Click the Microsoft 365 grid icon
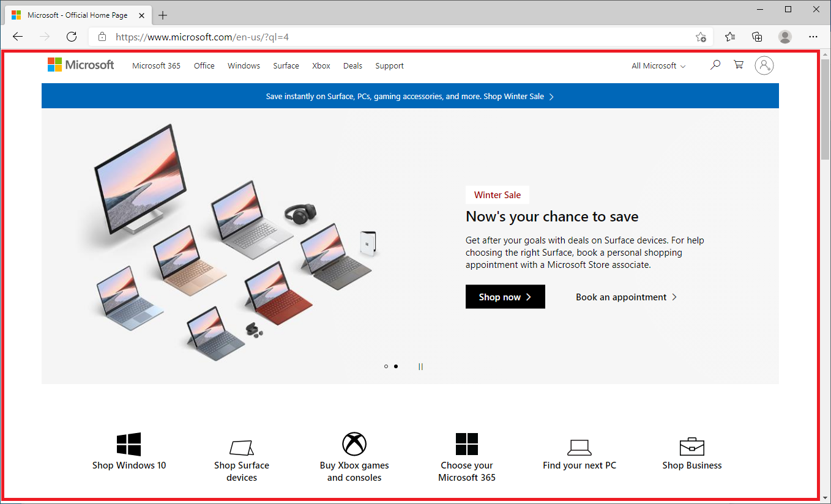The height and width of the screenshot is (504, 831). (467, 444)
